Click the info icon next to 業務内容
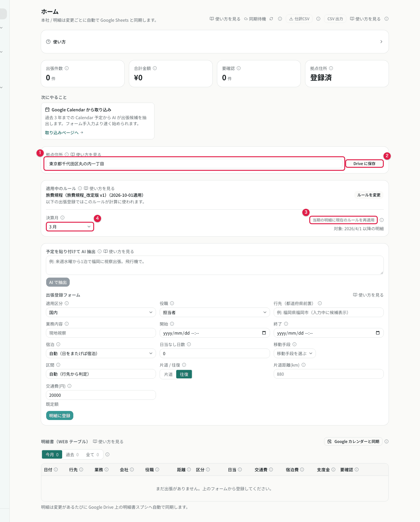This screenshot has height=522, width=420. click(67, 324)
